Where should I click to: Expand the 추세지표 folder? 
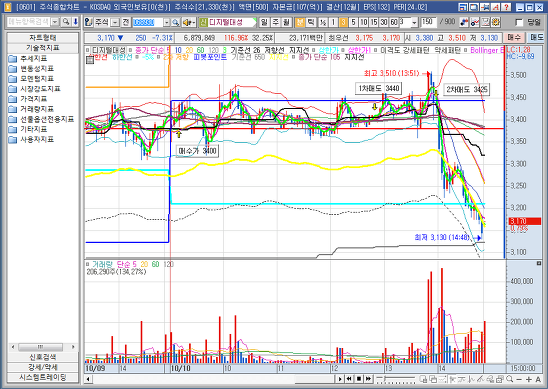point(28,58)
